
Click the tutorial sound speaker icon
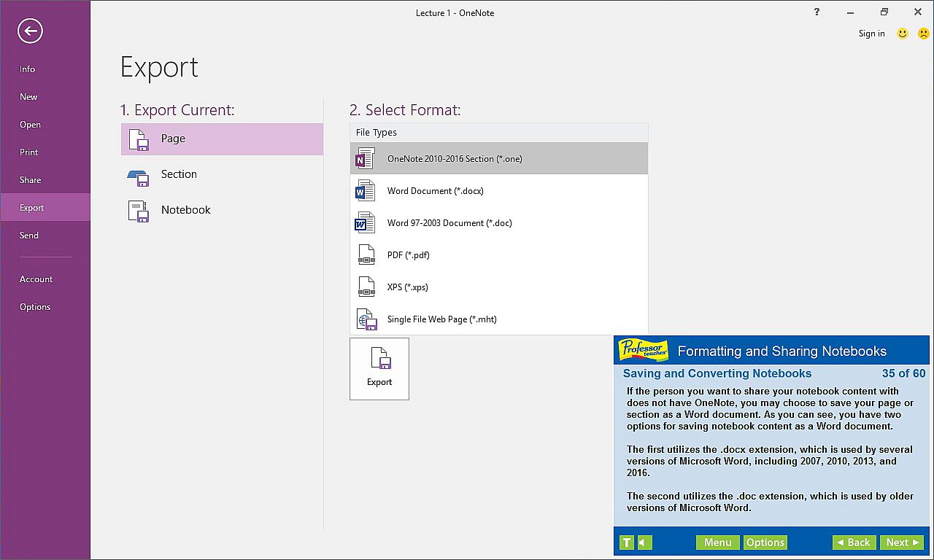645,542
